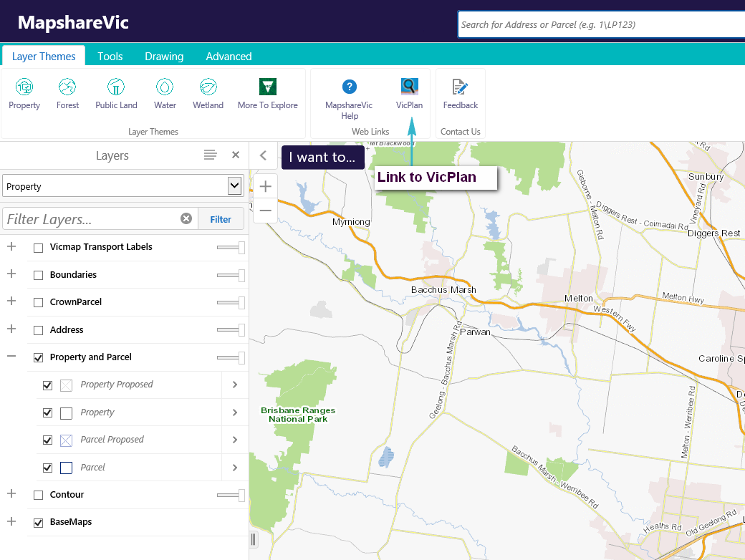
Task: Clear the Filter Layers text
Action: tap(186, 218)
